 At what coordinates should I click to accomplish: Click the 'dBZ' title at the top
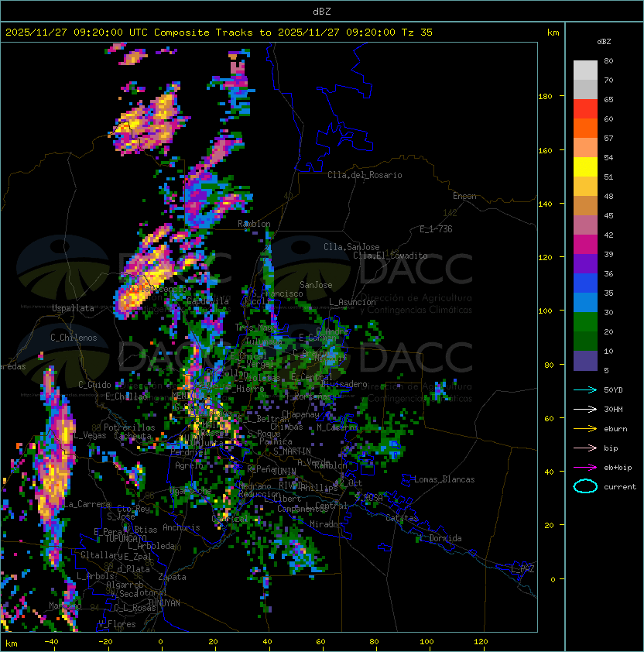pos(322,12)
